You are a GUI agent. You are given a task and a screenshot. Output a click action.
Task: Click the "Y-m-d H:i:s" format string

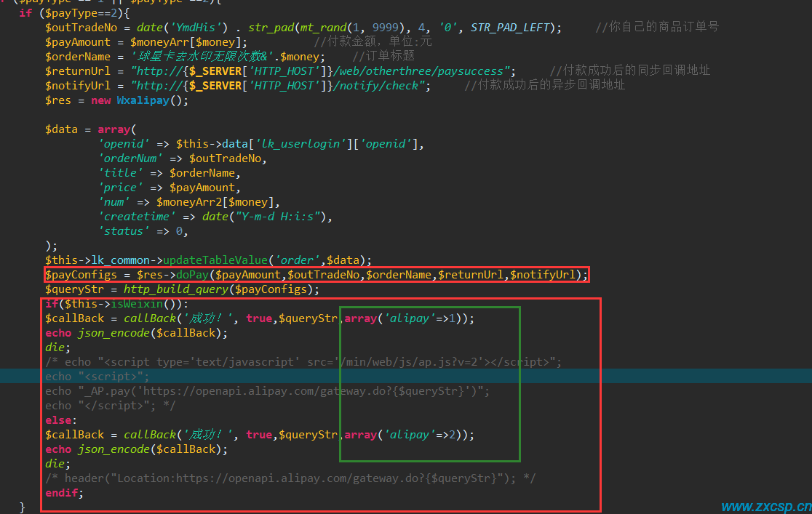click(278, 217)
